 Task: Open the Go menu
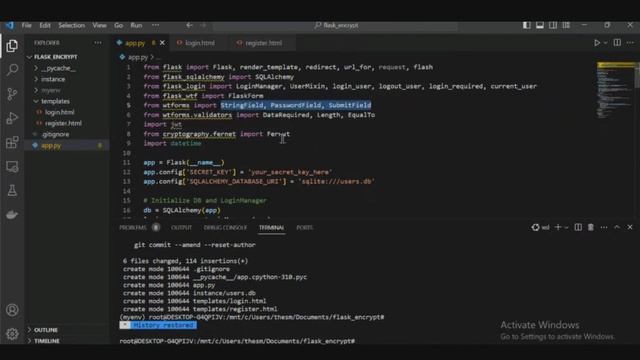[118, 25]
